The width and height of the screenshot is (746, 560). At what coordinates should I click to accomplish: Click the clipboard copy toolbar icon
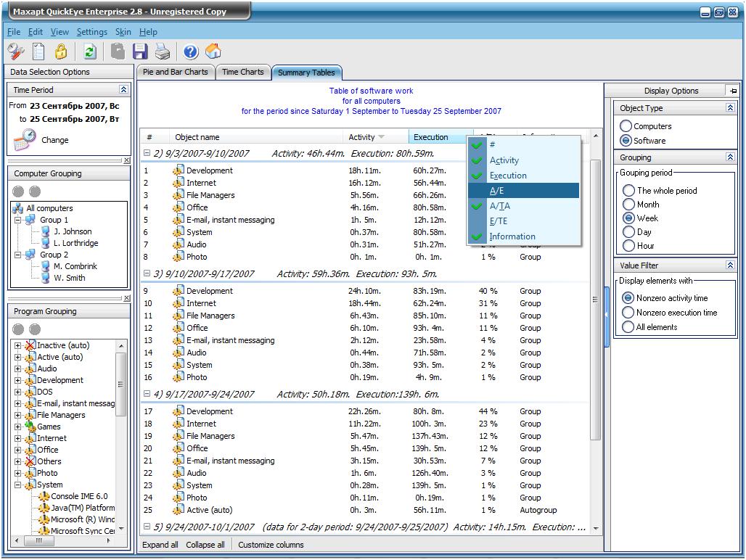[x=118, y=52]
